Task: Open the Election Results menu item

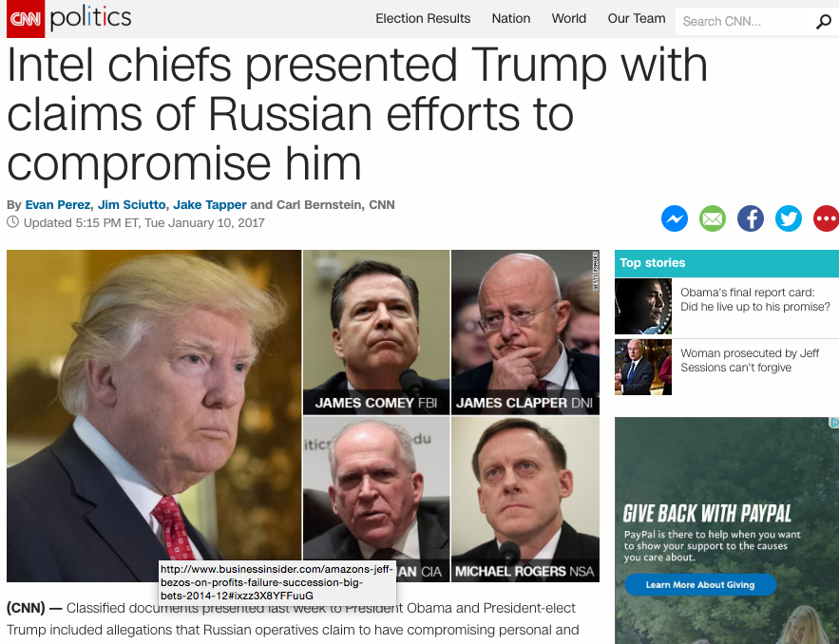Action: tap(423, 19)
